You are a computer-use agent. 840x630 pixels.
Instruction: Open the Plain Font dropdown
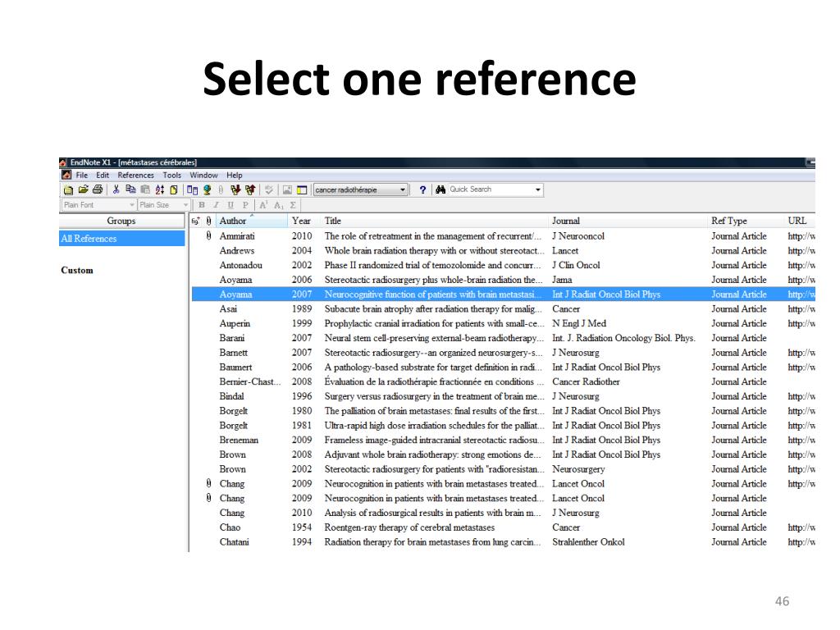[x=98, y=204]
